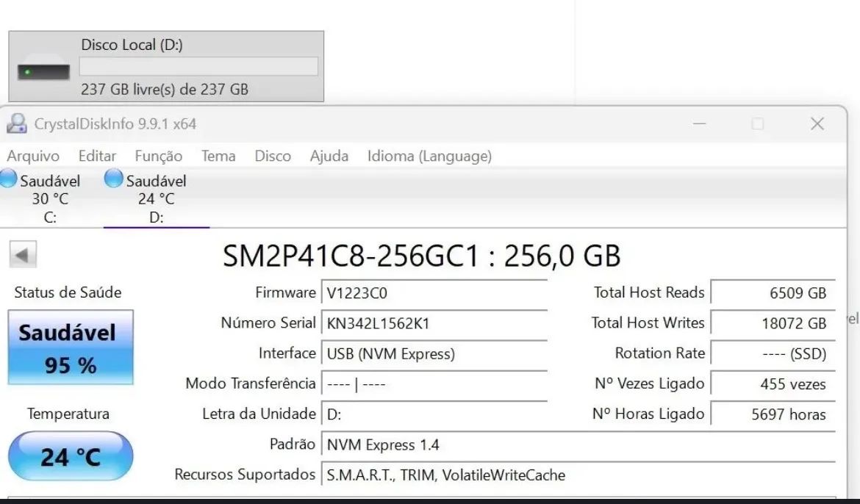Click the Firmware label
Image resolution: width=860 pixels, height=504 pixels.
pyautogui.click(x=286, y=292)
